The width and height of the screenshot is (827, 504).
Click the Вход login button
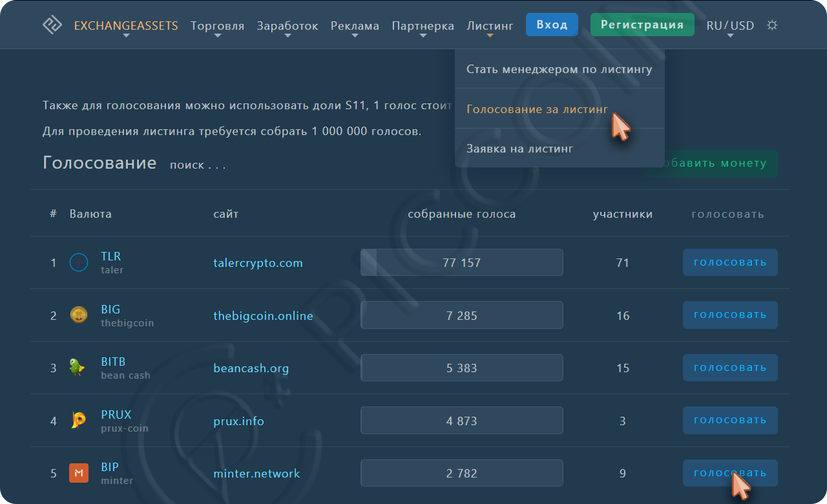(552, 25)
